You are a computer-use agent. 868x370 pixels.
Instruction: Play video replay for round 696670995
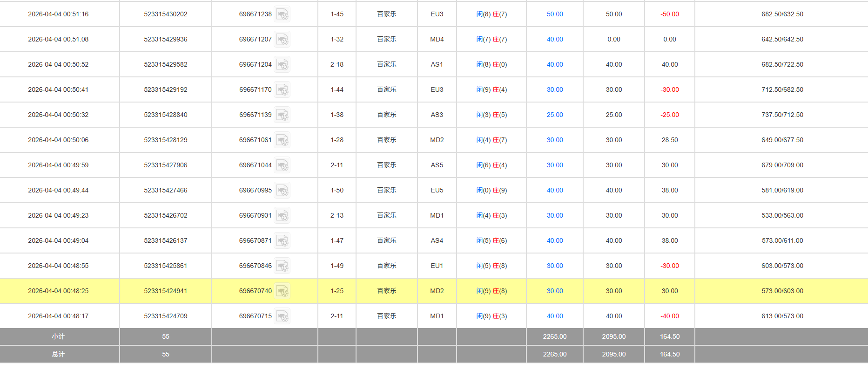(x=282, y=191)
